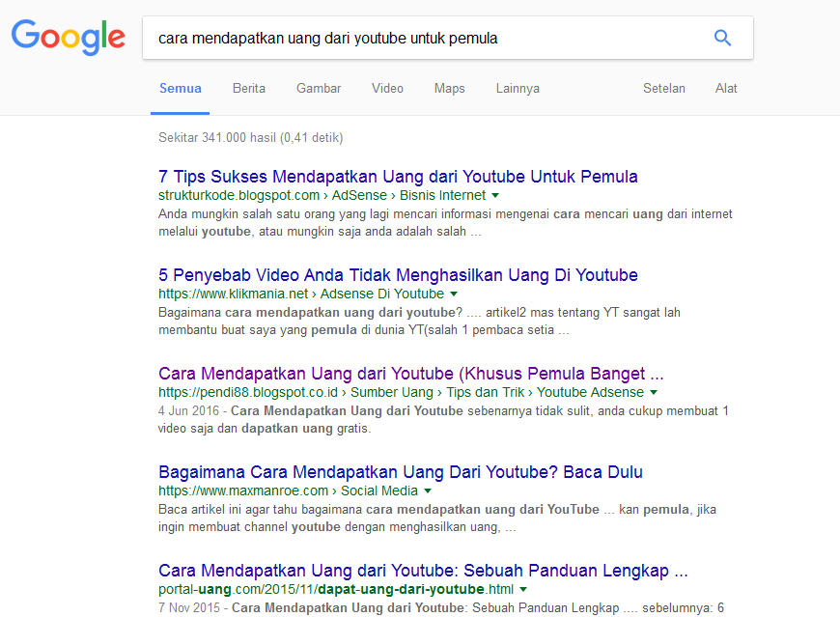Click the strukturkode.blogspot.com green URL text

pos(238,195)
